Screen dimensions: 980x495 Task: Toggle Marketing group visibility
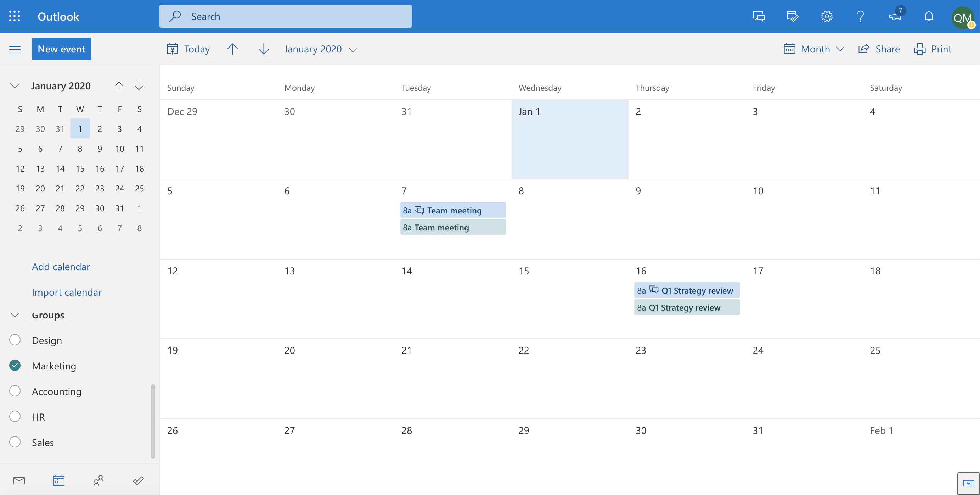point(15,365)
